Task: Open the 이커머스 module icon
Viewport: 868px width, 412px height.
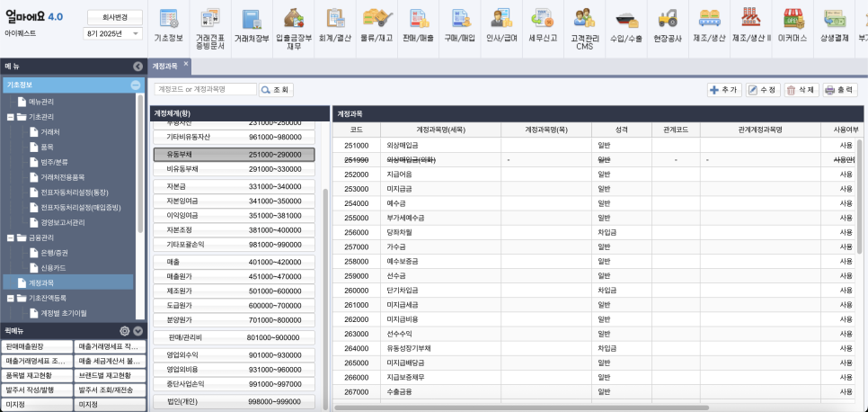Action: tap(793, 26)
